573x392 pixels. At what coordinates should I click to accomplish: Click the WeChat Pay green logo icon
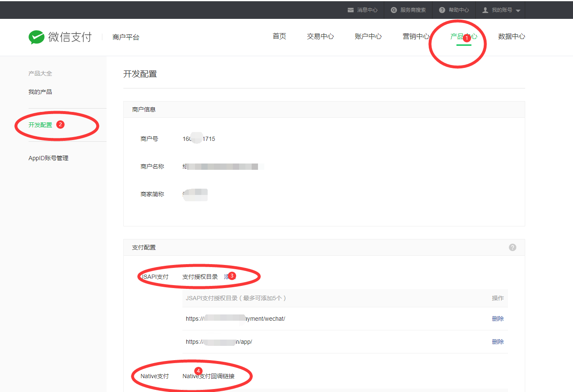[x=36, y=37]
